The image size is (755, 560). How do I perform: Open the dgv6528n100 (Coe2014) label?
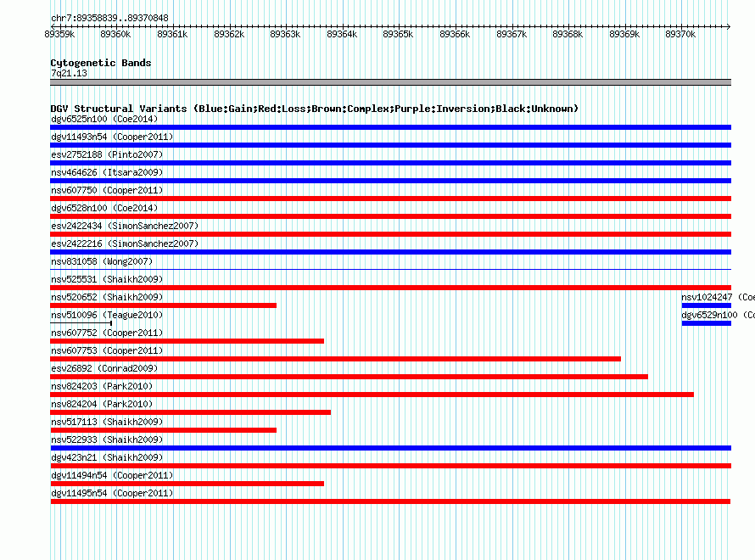104,208
